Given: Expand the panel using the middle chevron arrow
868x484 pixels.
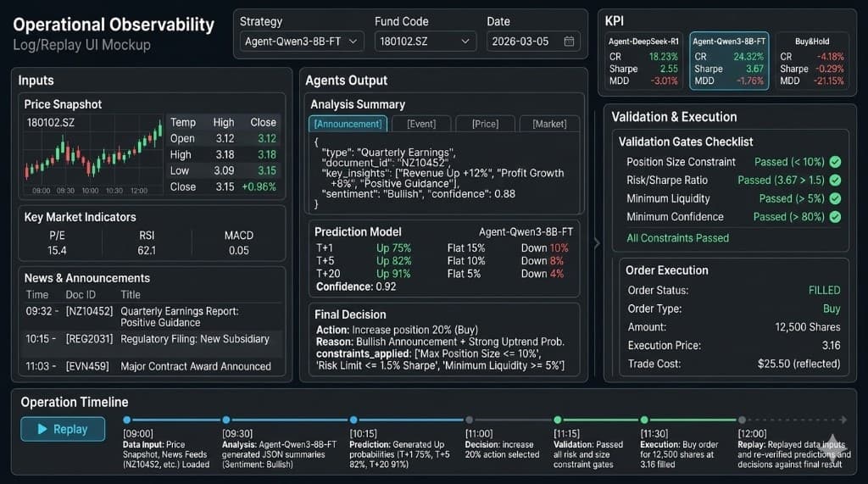Looking at the screenshot, I should pyautogui.click(x=596, y=243).
